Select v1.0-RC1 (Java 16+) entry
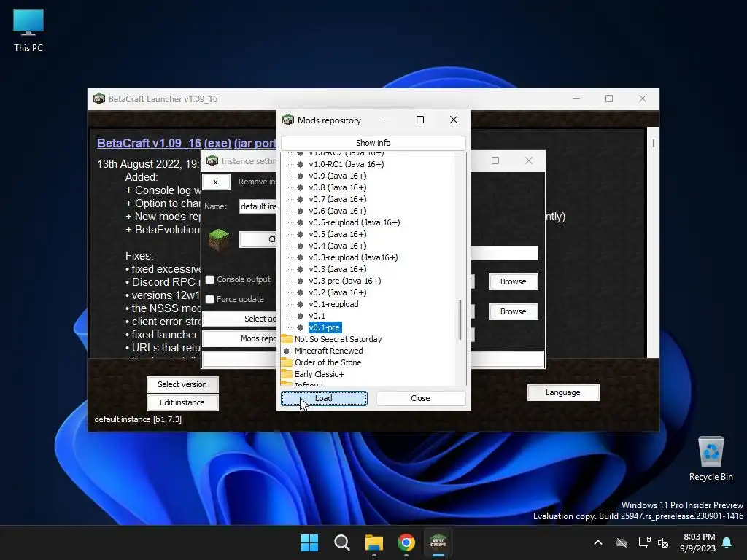747x560 pixels. click(347, 164)
